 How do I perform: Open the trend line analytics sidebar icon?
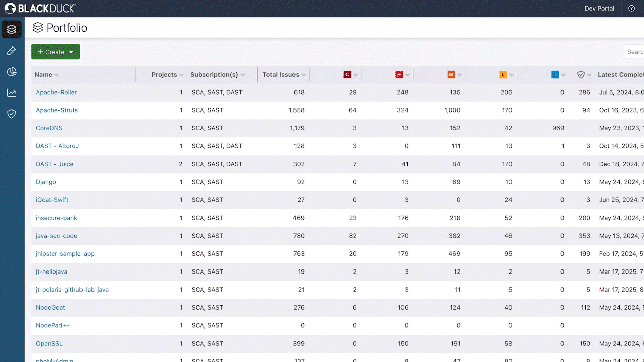12,93
